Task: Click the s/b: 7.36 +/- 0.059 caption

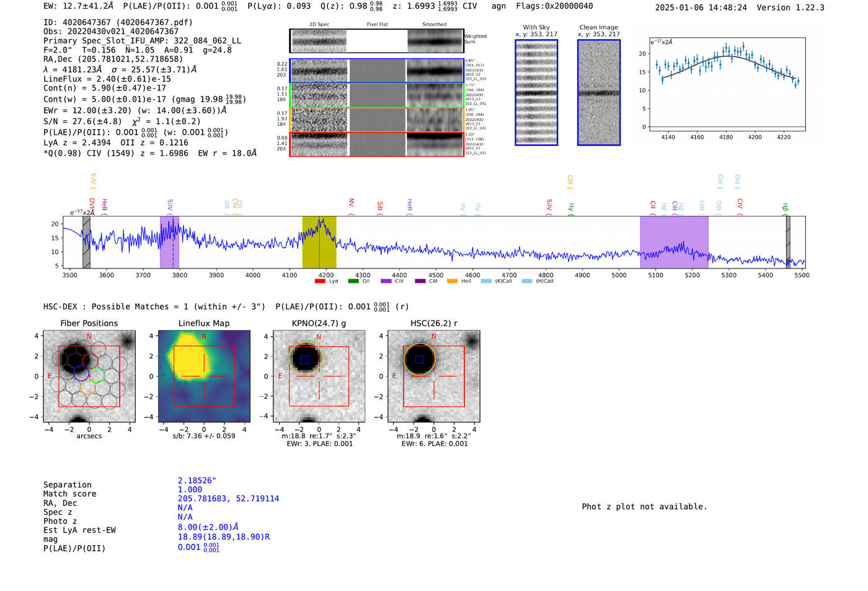Action: coord(204,436)
